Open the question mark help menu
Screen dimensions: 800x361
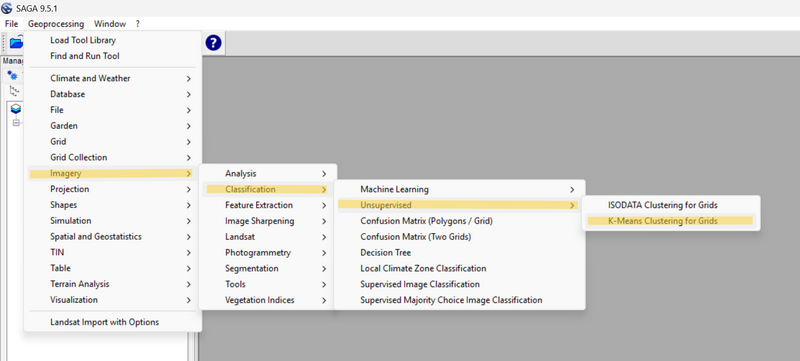[x=138, y=24]
